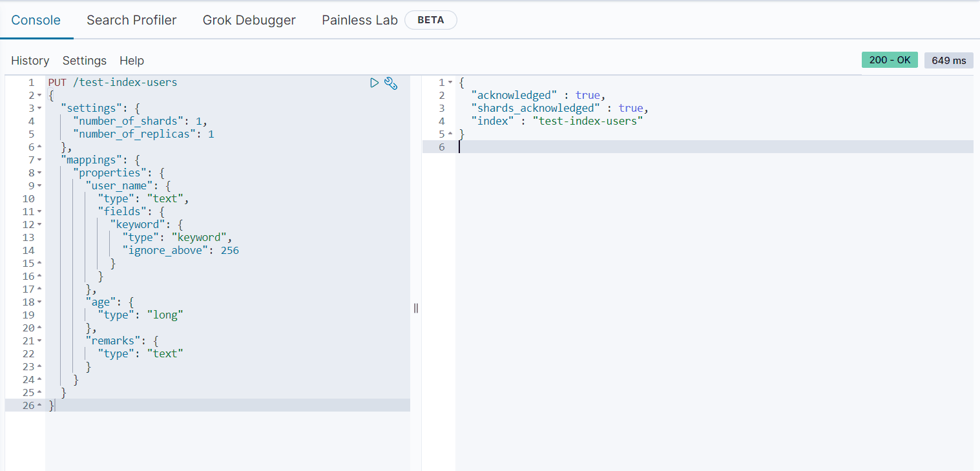Collapse the "remarks" block on line 21
The image size is (980, 471).
(x=39, y=341)
